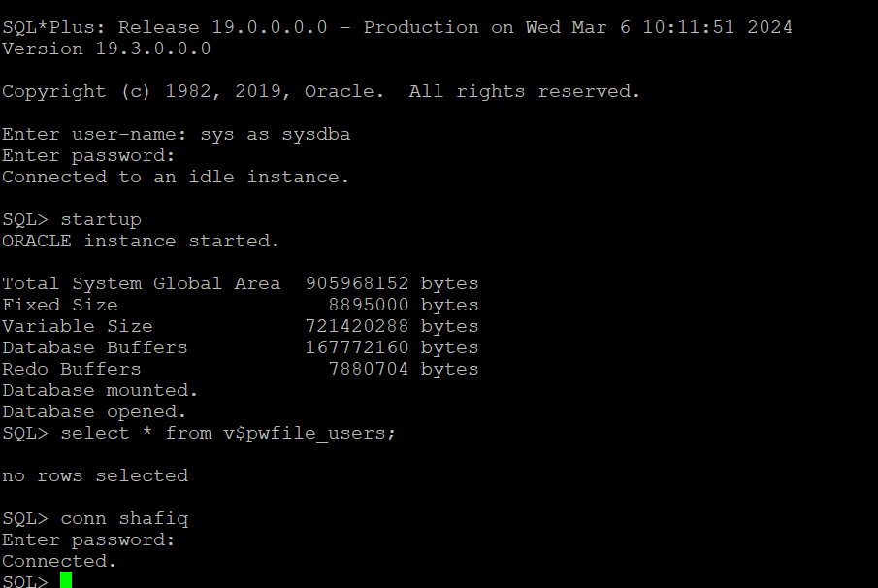
Task: Click the Fixed Size value 8895000
Action: pos(369,305)
